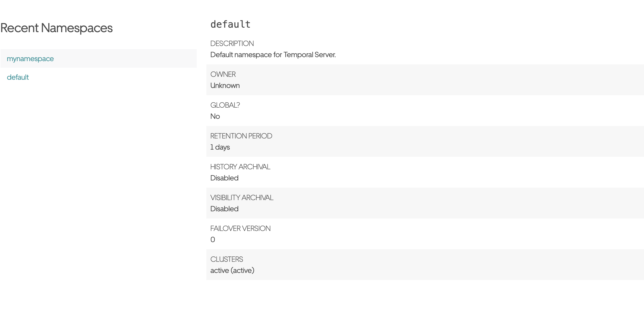Click Disabled under VISIBILITY ARCHIVAL
Viewport: 644px width, 312px height.
pyautogui.click(x=224, y=209)
